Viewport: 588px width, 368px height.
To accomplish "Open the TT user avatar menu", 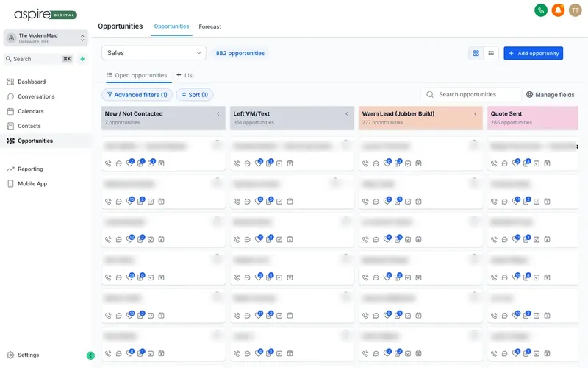I will [x=575, y=10].
